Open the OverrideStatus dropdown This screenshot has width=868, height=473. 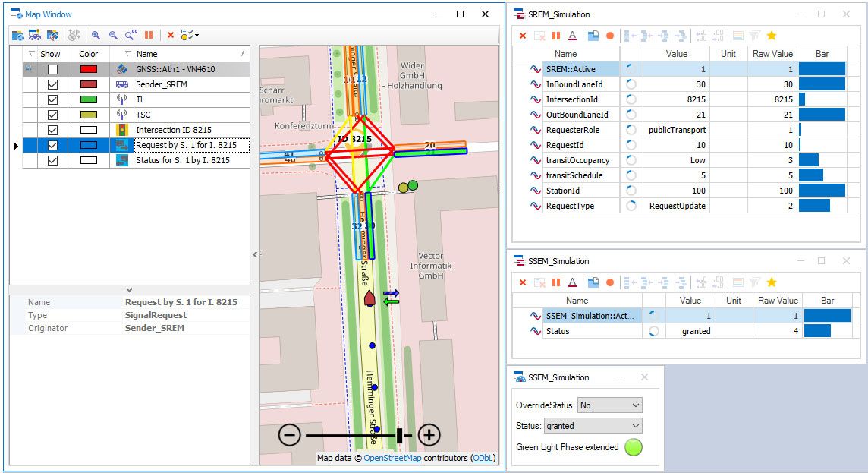(x=609, y=405)
